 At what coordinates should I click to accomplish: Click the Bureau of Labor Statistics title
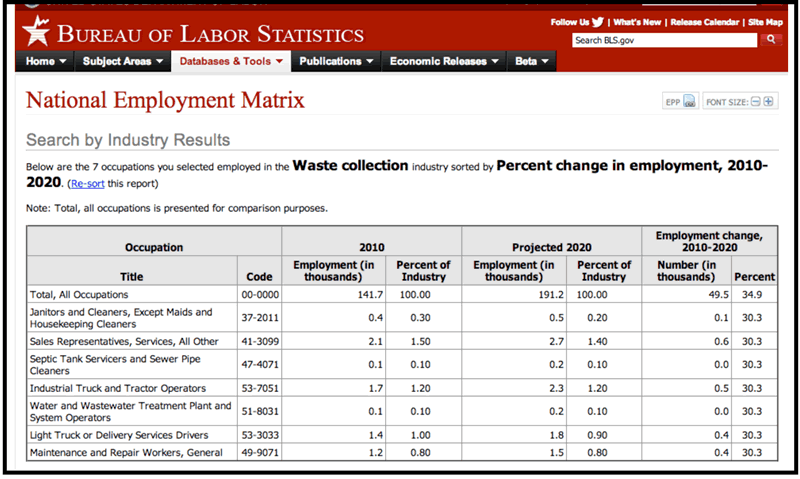[x=210, y=34]
